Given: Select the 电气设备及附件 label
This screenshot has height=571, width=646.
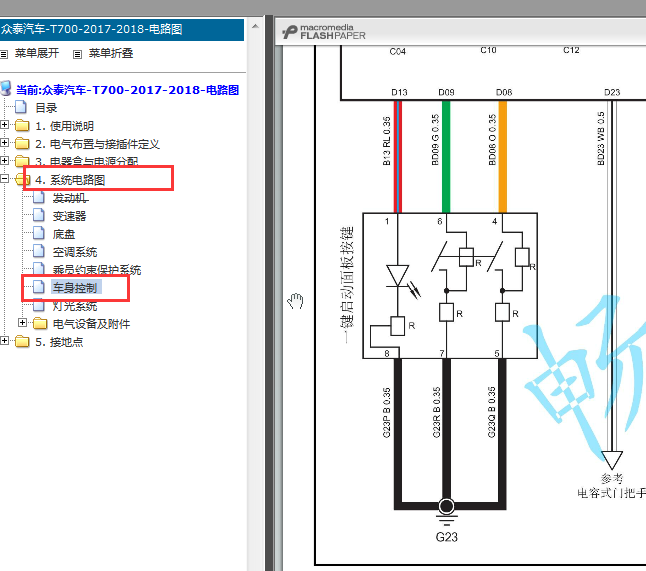Looking at the screenshot, I should tap(91, 324).
